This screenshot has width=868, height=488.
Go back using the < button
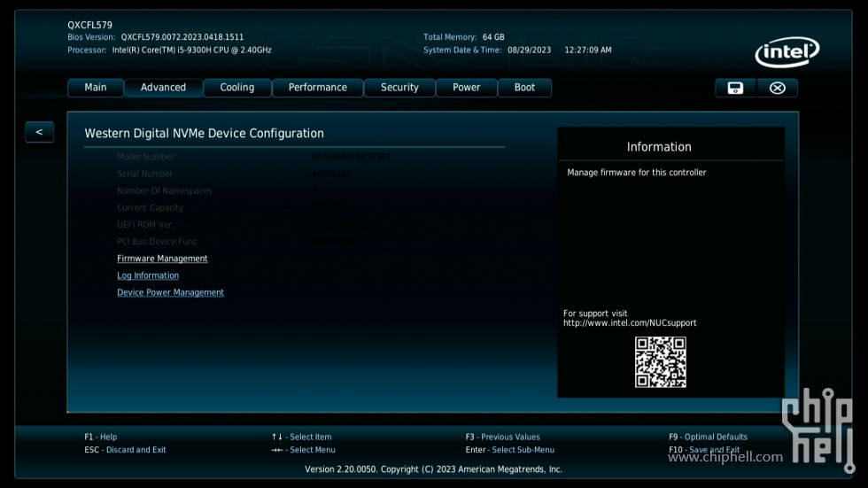point(39,132)
